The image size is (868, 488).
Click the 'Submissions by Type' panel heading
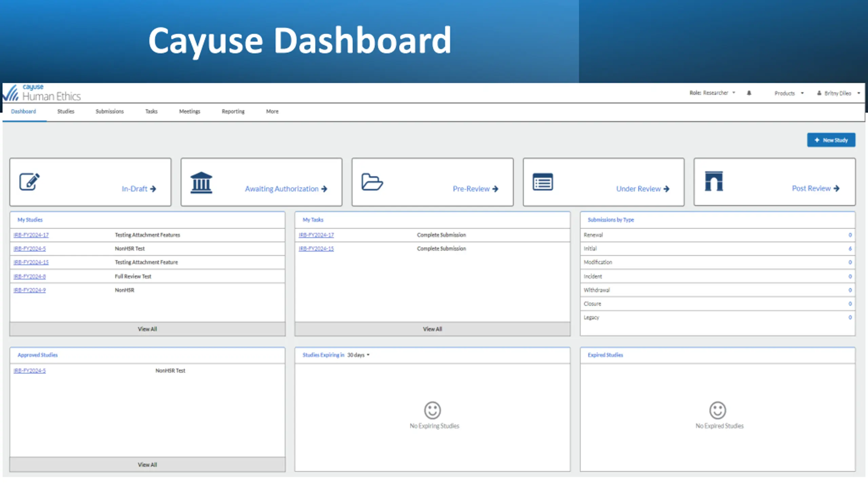(x=611, y=220)
